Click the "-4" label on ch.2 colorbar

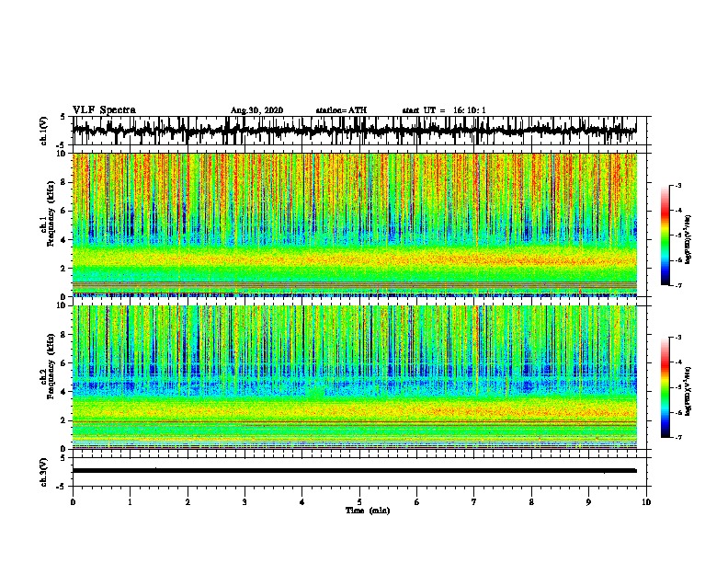tap(677, 362)
